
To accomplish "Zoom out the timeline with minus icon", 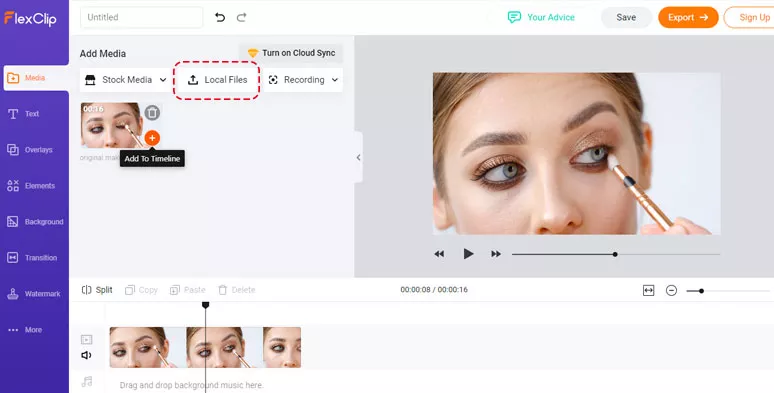I will point(671,290).
